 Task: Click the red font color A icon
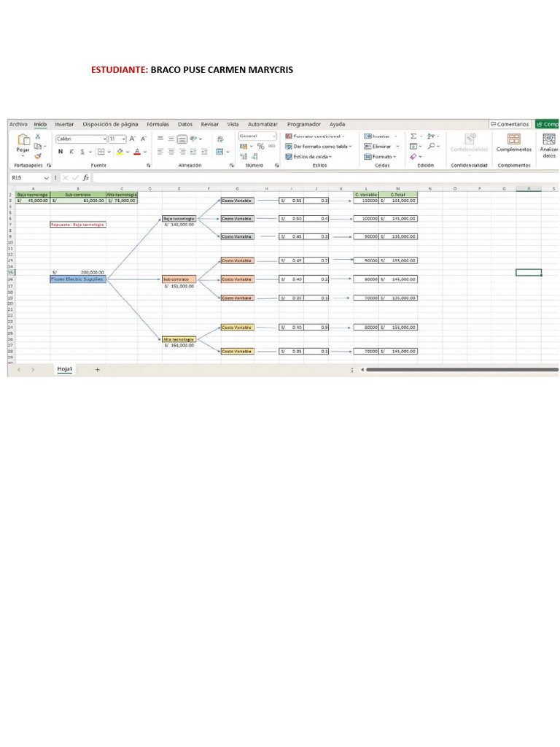click(137, 152)
